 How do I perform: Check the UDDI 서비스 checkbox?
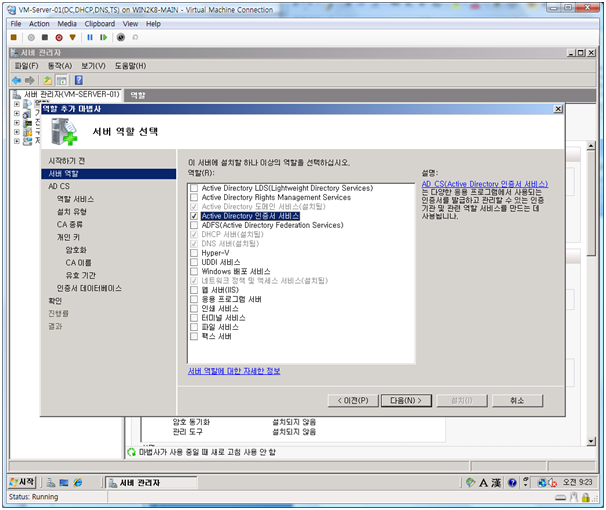tap(194, 262)
